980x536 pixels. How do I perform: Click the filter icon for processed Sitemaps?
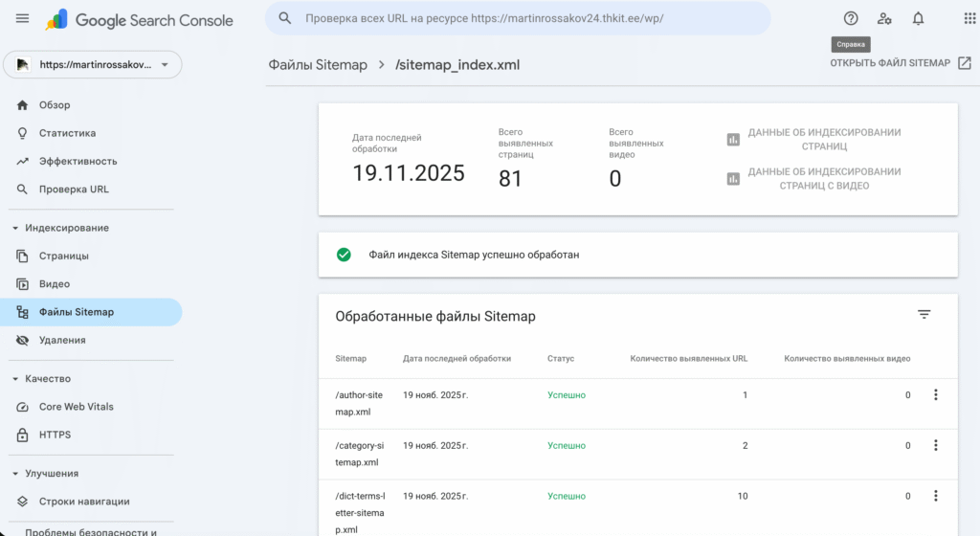click(924, 315)
